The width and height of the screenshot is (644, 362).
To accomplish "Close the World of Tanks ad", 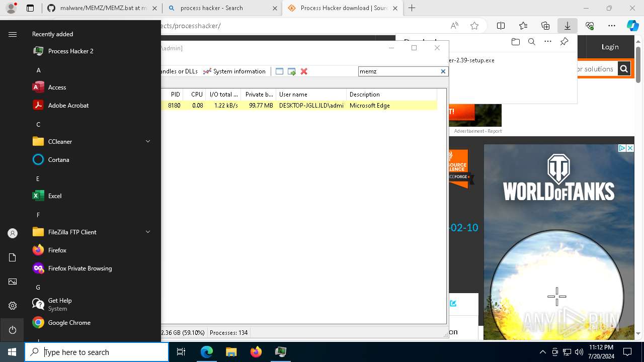I will click(x=630, y=148).
